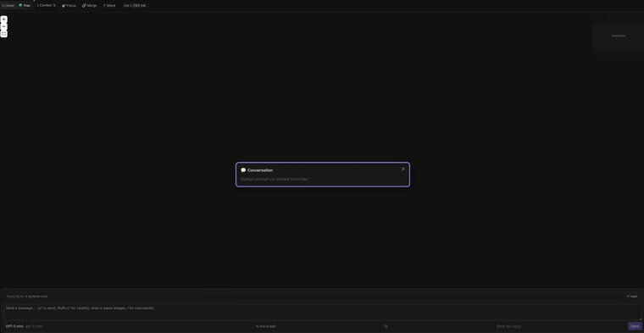Zoom out of the canvas with minus
Viewport: 644px width, 333px height.
point(4,26)
